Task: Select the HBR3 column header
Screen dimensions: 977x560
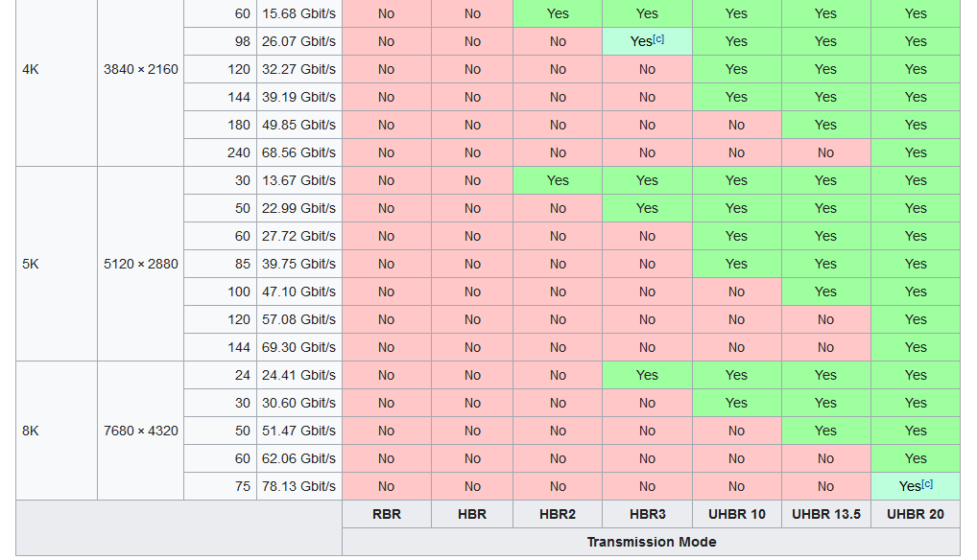Action: tap(648, 515)
